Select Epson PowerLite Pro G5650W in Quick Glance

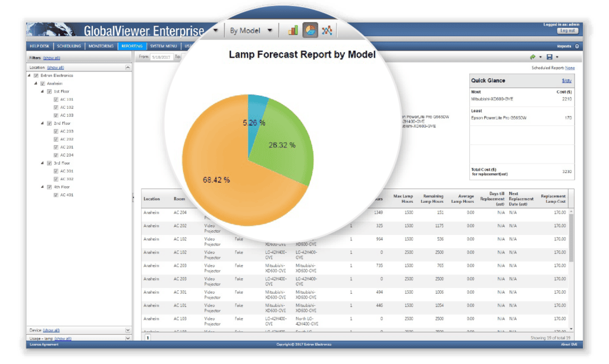coord(499,118)
